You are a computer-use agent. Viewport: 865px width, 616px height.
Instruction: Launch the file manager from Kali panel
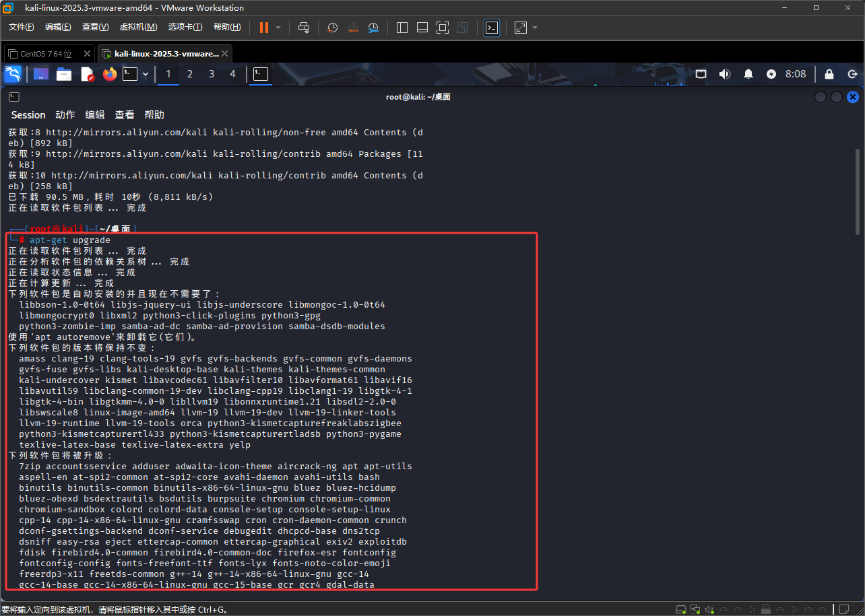64,74
